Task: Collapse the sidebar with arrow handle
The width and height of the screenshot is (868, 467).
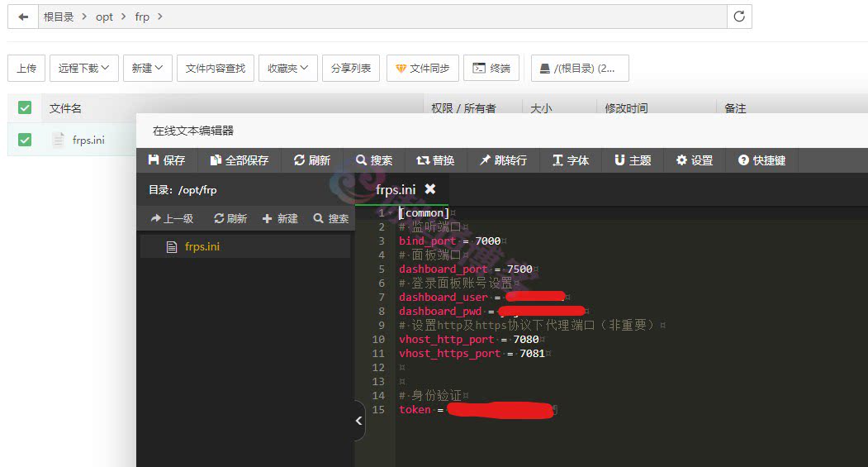Action: coord(359,421)
